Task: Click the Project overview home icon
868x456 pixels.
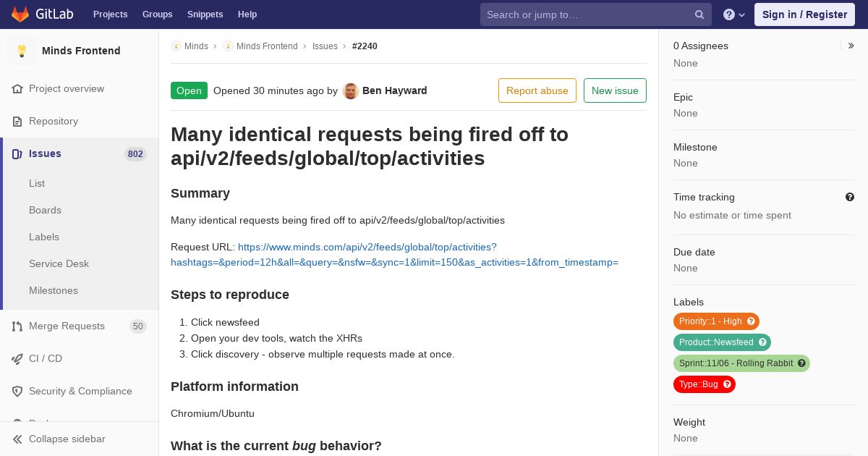Action: [x=17, y=89]
